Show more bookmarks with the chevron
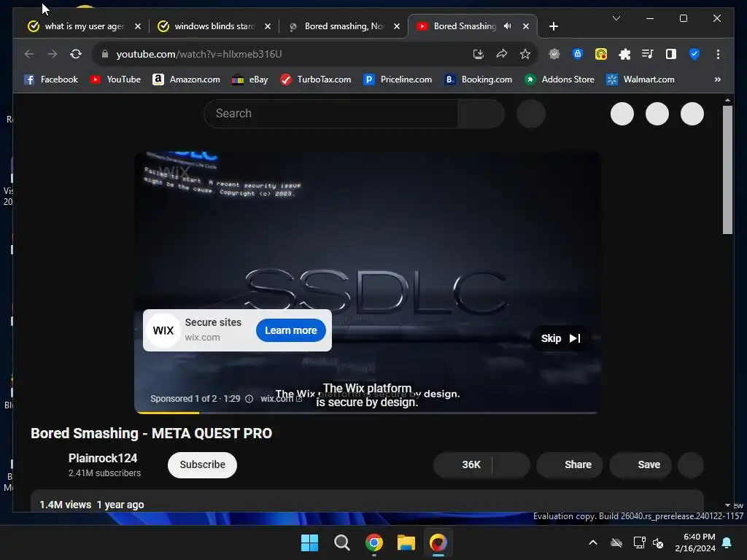This screenshot has height=560, width=747. point(718,79)
